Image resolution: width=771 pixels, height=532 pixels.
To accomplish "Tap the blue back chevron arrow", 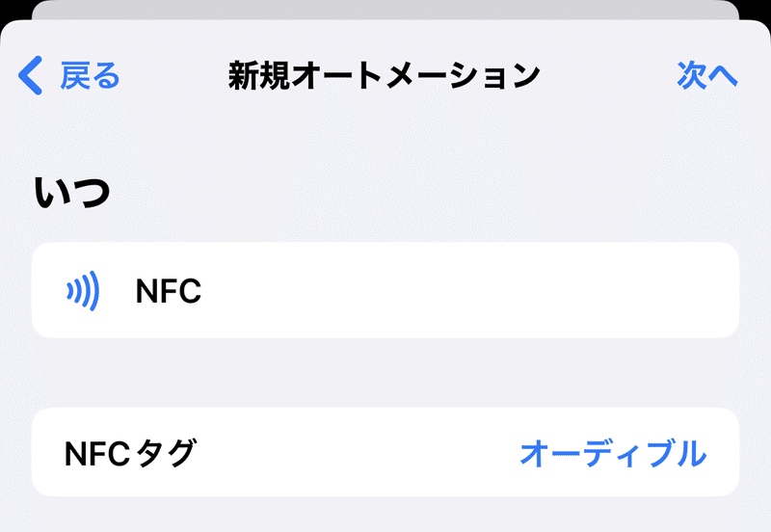I will [31, 75].
